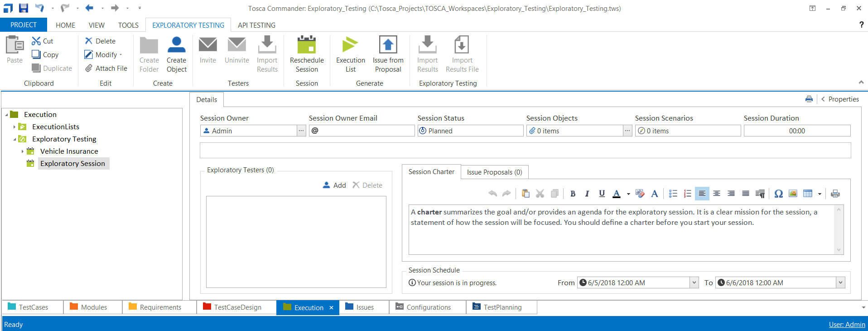
Task: Toggle italic text formatting
Action: (587, 194)
